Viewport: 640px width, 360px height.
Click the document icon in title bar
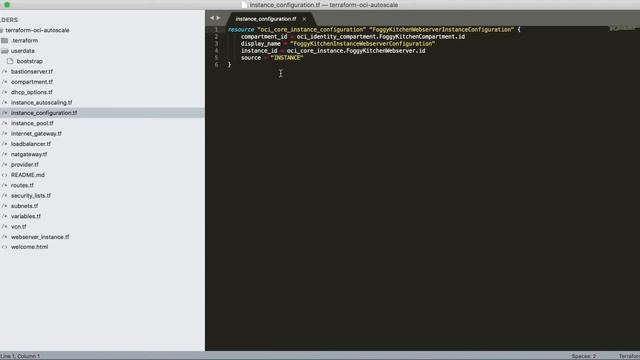[244, 5]
